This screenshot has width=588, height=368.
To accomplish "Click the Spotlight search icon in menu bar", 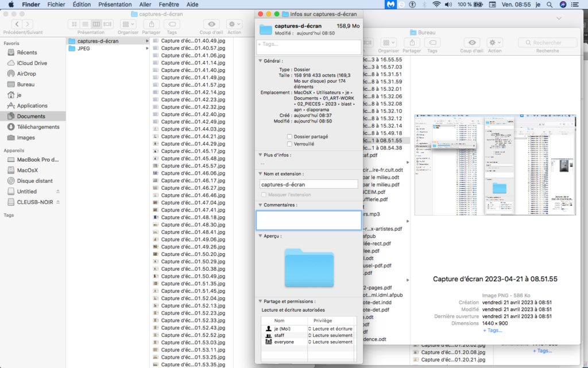I will [550, 5].
